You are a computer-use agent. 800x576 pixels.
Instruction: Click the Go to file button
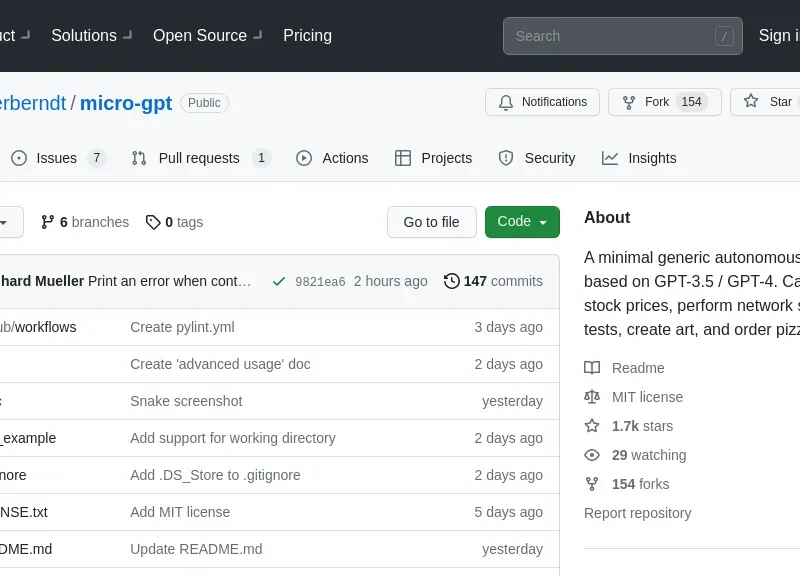pyautogui.click(x=431, y=222)
